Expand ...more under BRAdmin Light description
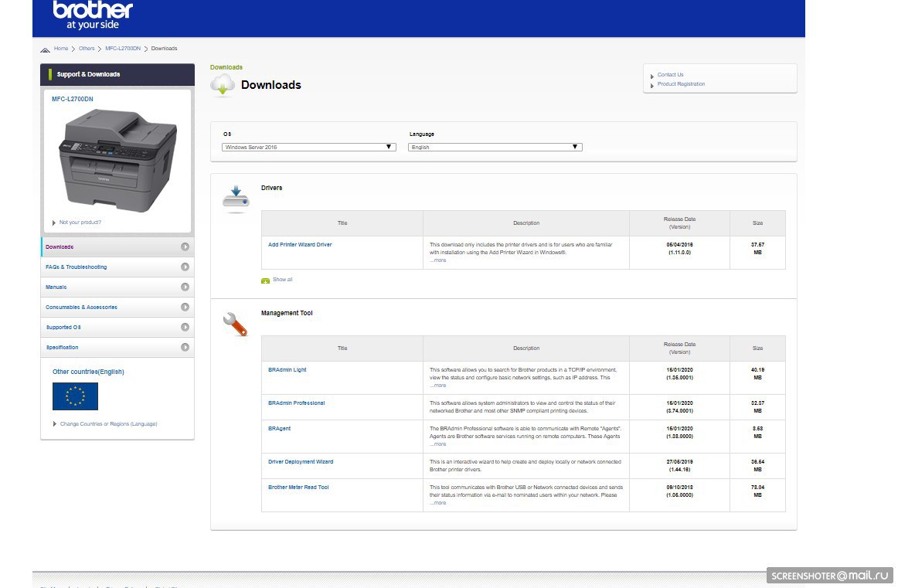The height and width of the screenshot is (588, 898). tap(437, 386)
